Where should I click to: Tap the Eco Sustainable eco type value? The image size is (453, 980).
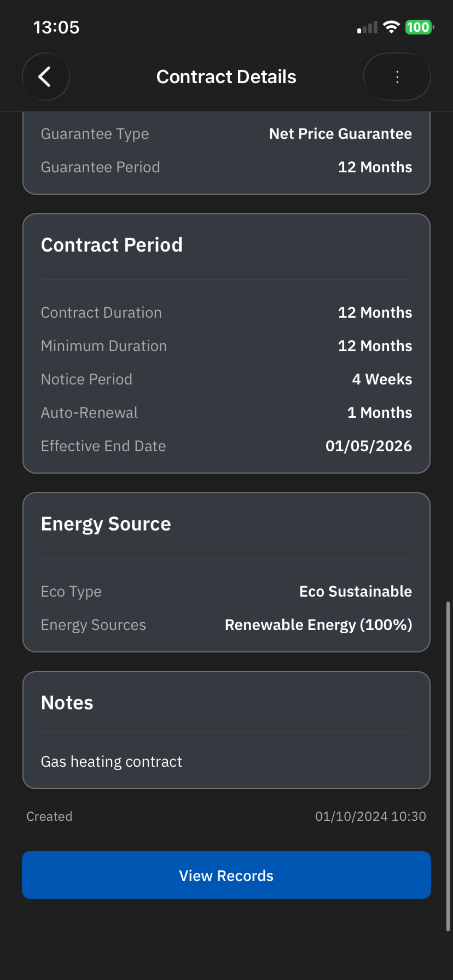tap(355, 592)
